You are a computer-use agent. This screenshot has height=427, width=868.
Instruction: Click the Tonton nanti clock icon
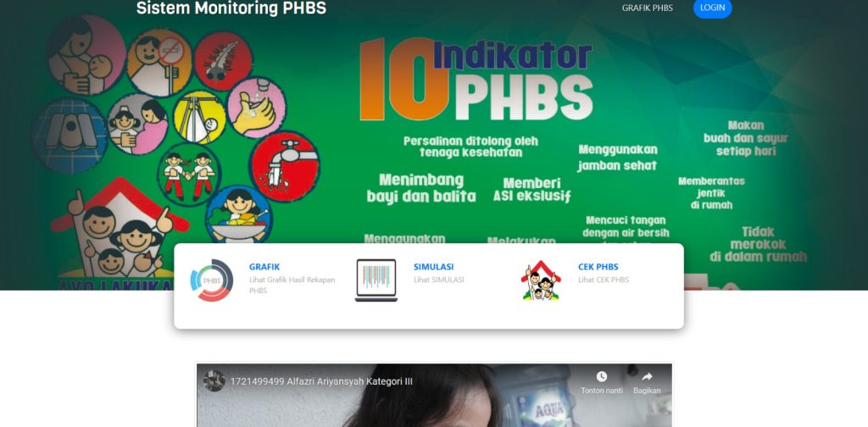(x=602, y=377)
